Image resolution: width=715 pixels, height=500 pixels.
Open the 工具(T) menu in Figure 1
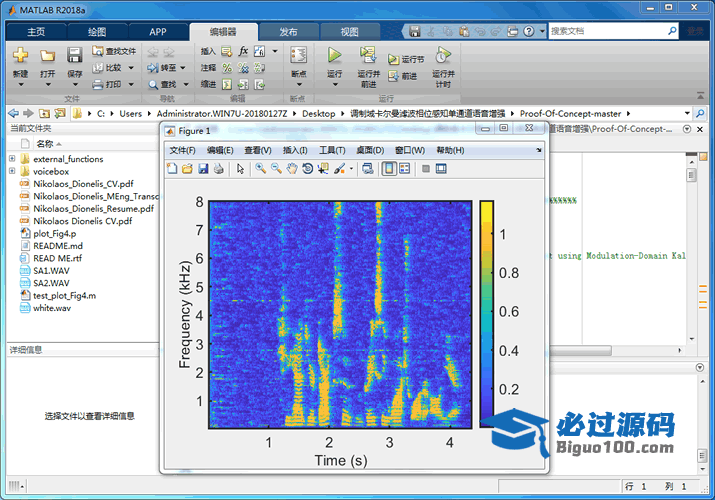coord(332,150)
